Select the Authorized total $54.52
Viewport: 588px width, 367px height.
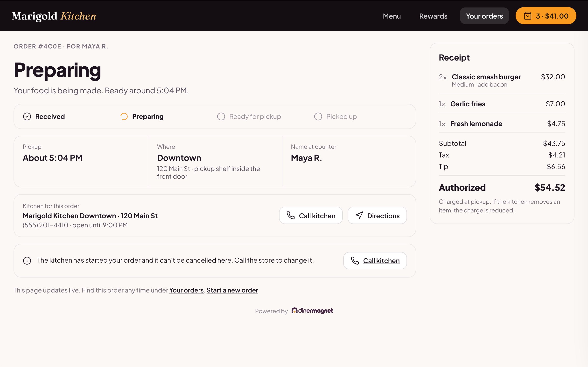coord(550,188)
